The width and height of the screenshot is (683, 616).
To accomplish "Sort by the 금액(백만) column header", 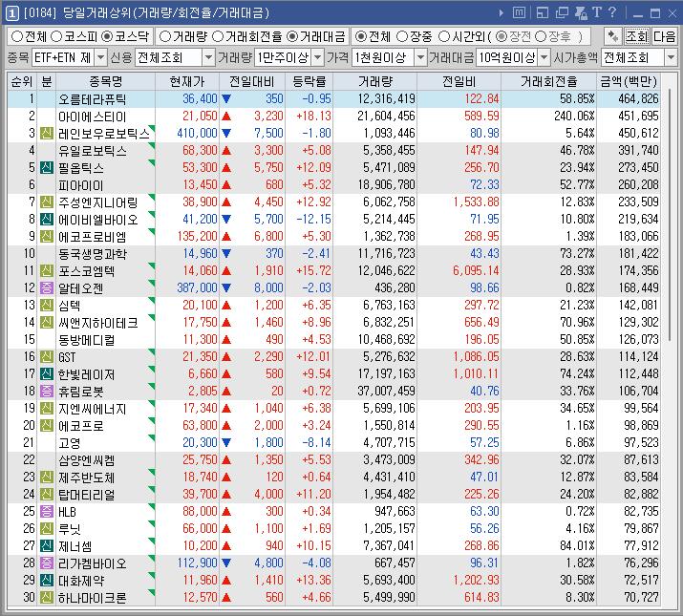I will (629, 81).
